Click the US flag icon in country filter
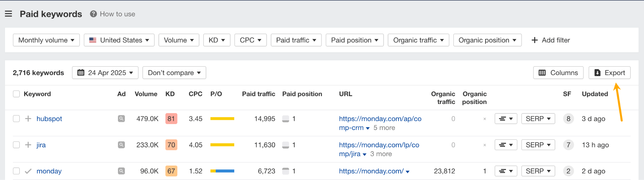644x180 pixels. (x=93, y=40)
